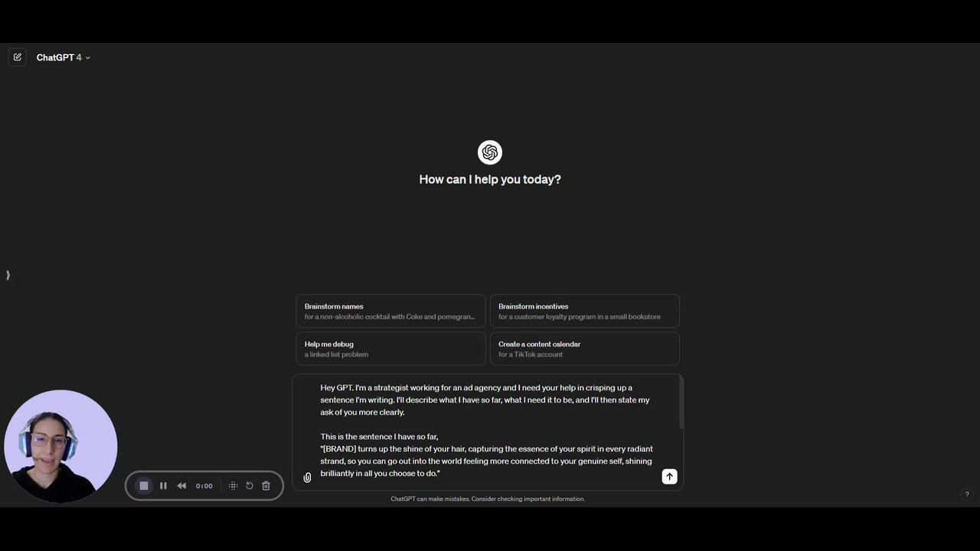The height and width of the screenshot is (551, 980).
Task: Choose the Create a content calendar suggestion
Action: pyautogui.click(x=584, y=348)
